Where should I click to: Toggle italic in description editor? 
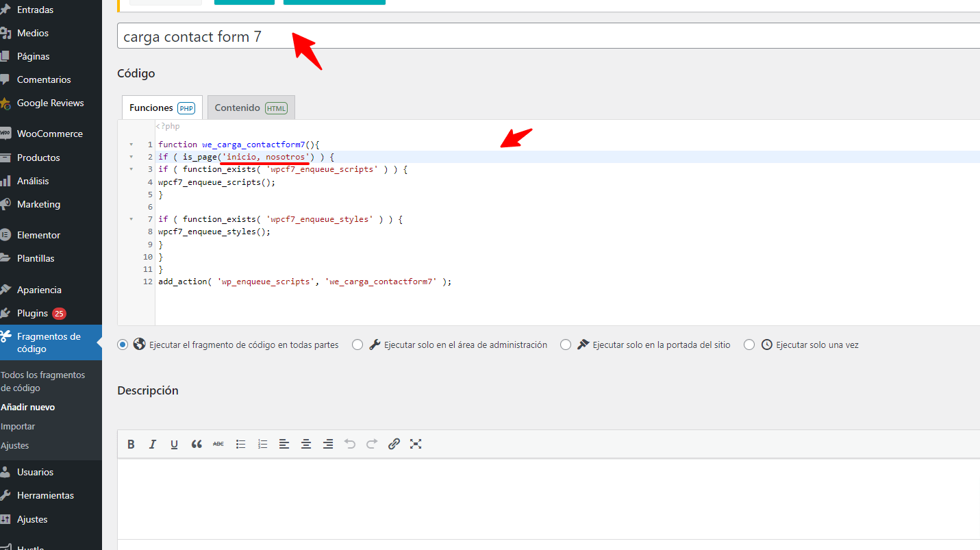coord(153,444)
